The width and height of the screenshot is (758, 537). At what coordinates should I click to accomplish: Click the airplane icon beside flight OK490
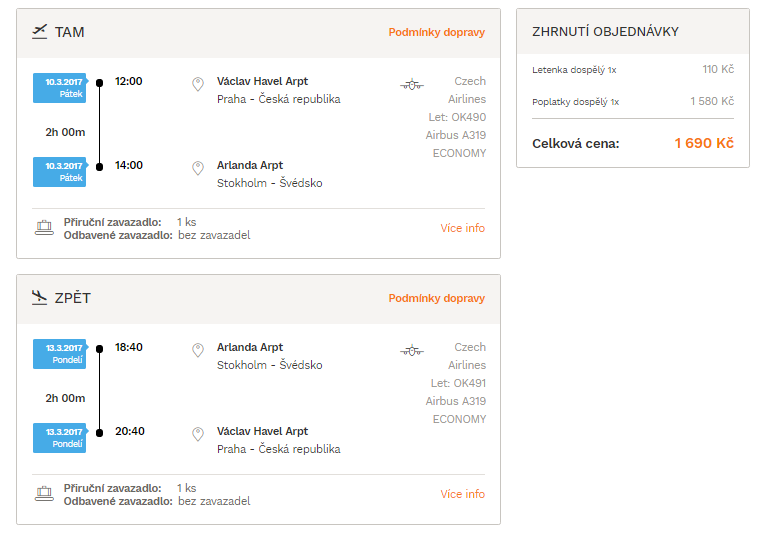tap(412, 85)
